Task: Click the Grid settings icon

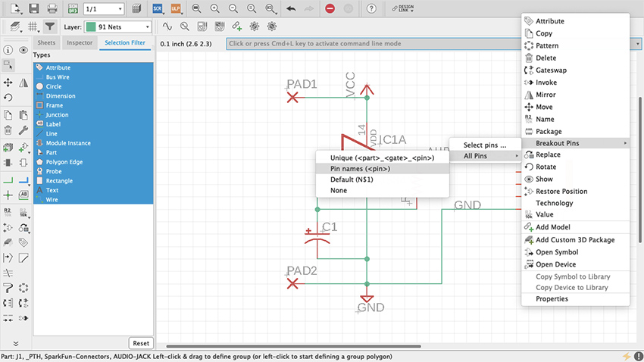Action: click(33, 27)
